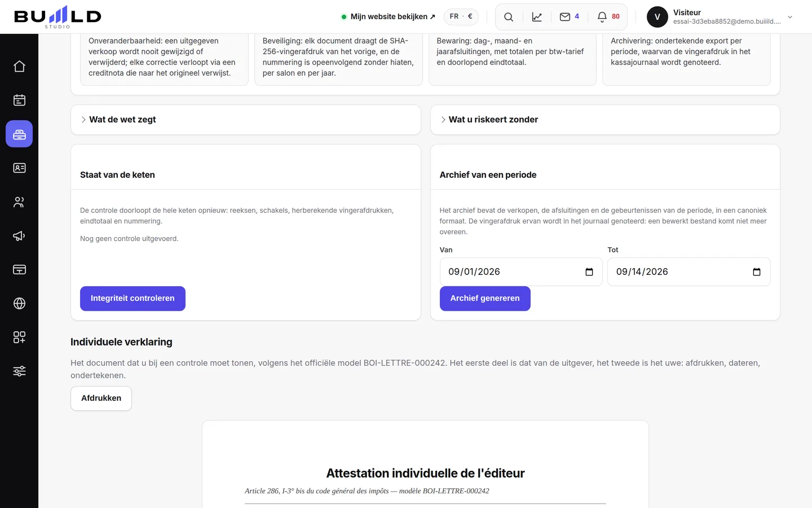Open the FR · € language currency selector
The image size is (812, 508).
pos(461,17)
